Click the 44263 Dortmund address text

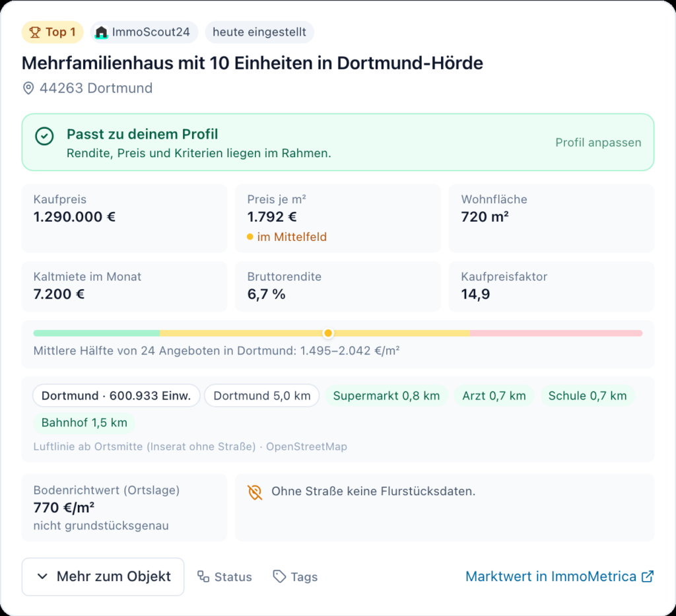pyautogui.click(x=96, y=88)
